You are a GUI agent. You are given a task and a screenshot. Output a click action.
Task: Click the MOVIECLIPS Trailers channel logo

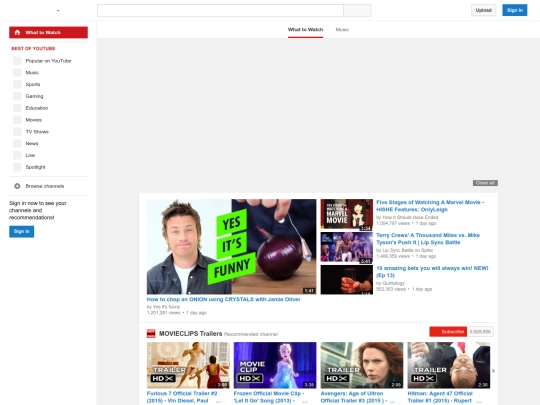[151, 333]
